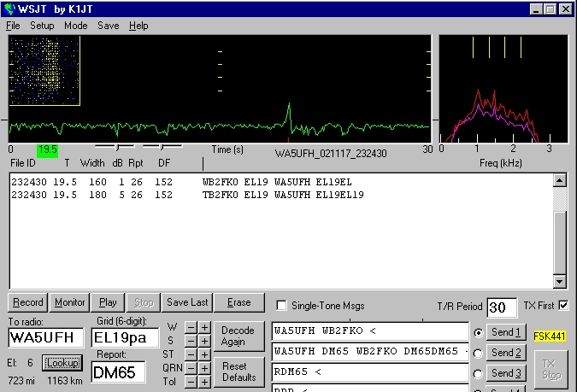Select the Send 1 radio button

tap(478, 333)
